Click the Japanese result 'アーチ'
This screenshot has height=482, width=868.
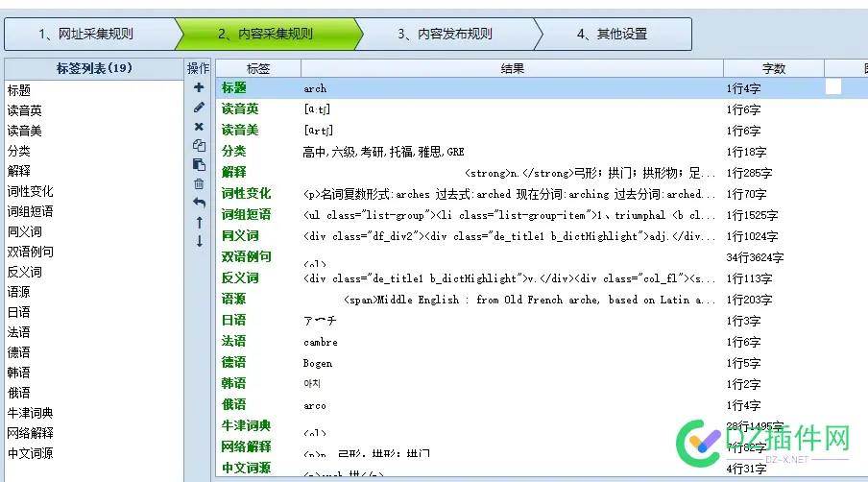(x=320, y=321)
